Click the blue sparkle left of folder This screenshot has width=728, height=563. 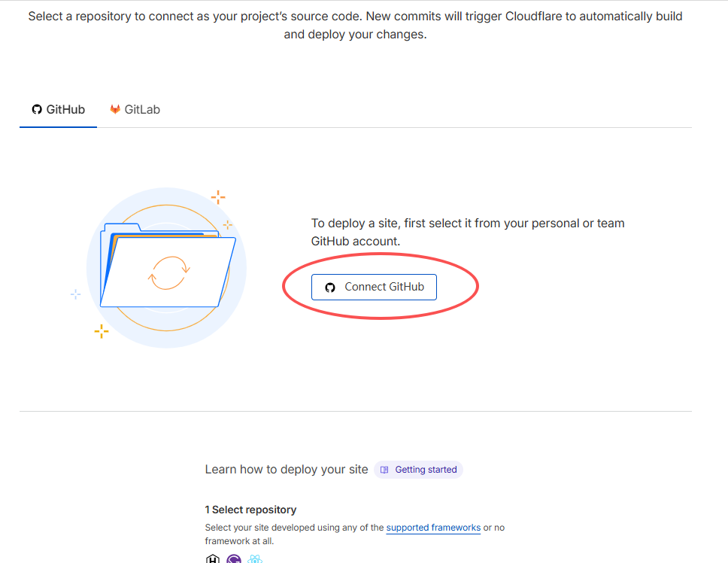(75, 294)
